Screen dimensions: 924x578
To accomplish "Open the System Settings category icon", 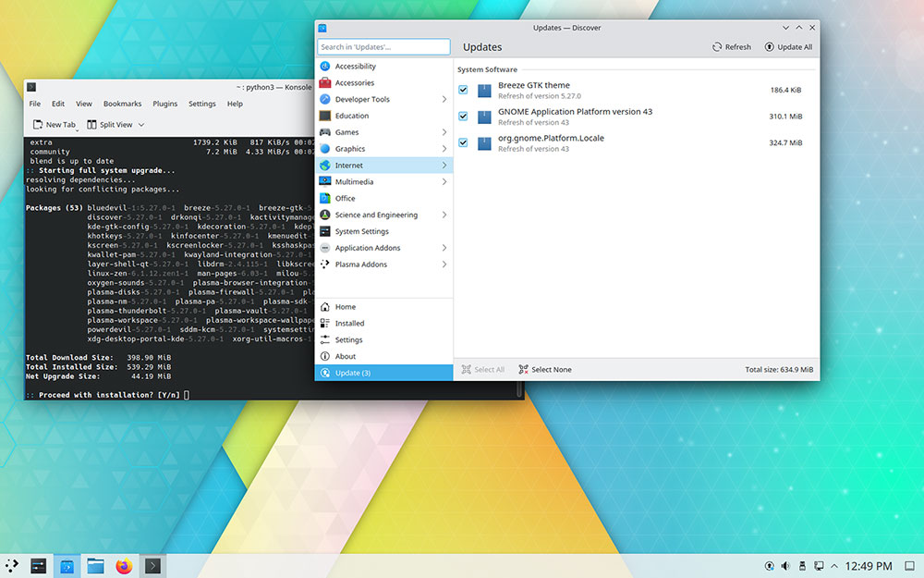I will (x=324, y=231).
